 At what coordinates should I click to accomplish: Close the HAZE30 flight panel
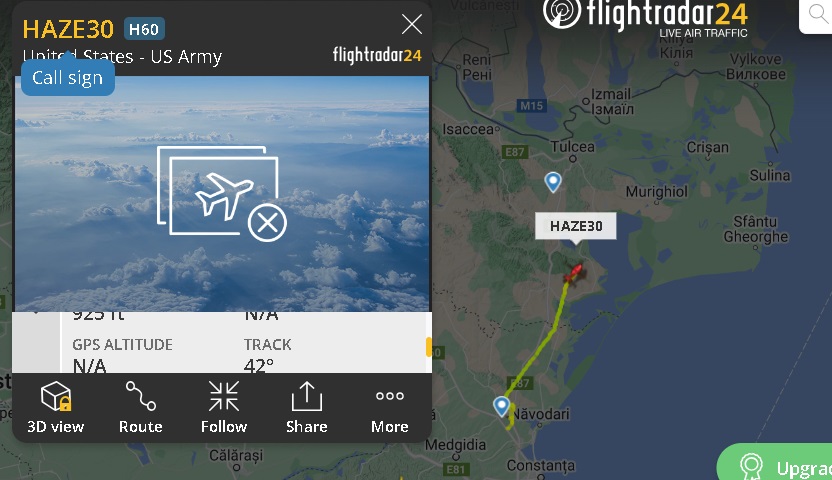coord(412,24)
